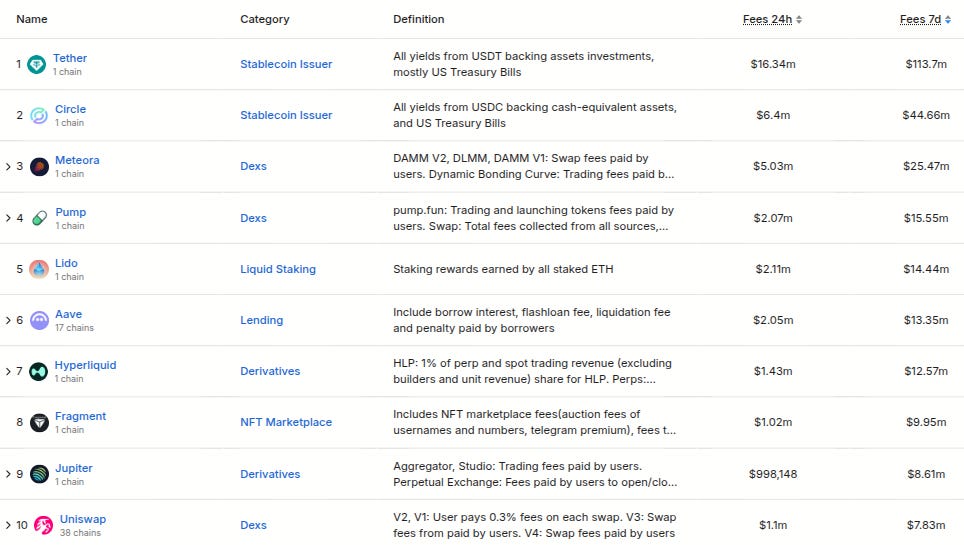Click the '17 chains' label under Aave

click(74, 328)
